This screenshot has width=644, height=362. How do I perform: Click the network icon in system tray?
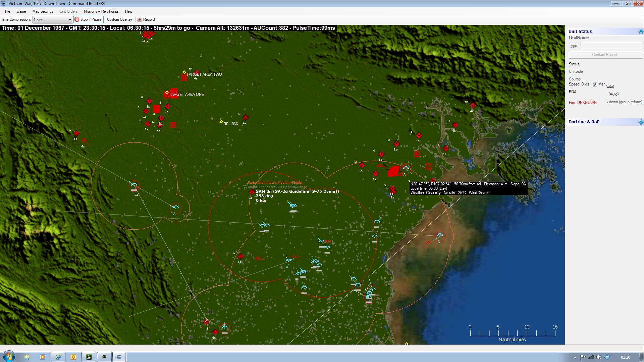click(591, 357)
